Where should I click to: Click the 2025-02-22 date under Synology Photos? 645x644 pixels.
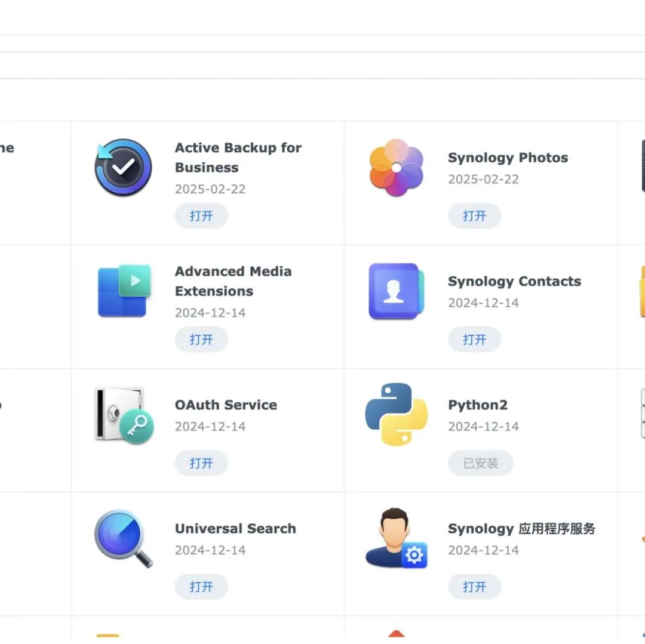pos(483,179)
